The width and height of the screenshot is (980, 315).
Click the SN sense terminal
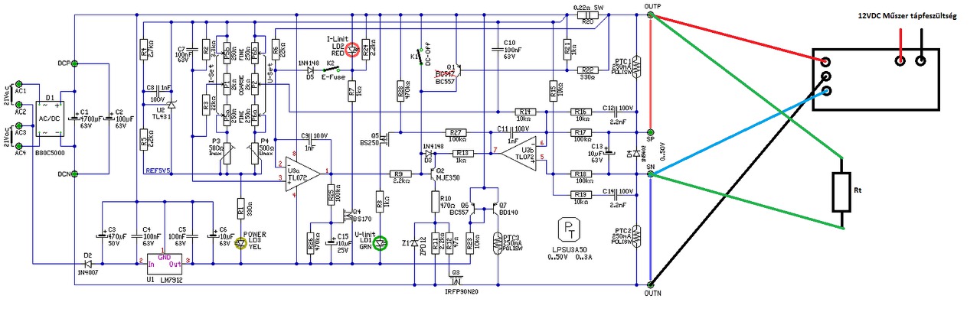[x=650, y=175]
